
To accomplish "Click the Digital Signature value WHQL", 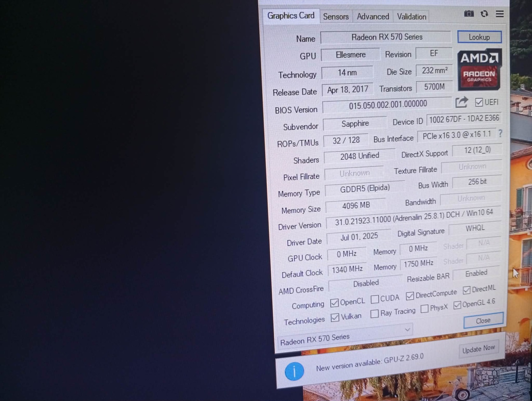I will [475, 228].
